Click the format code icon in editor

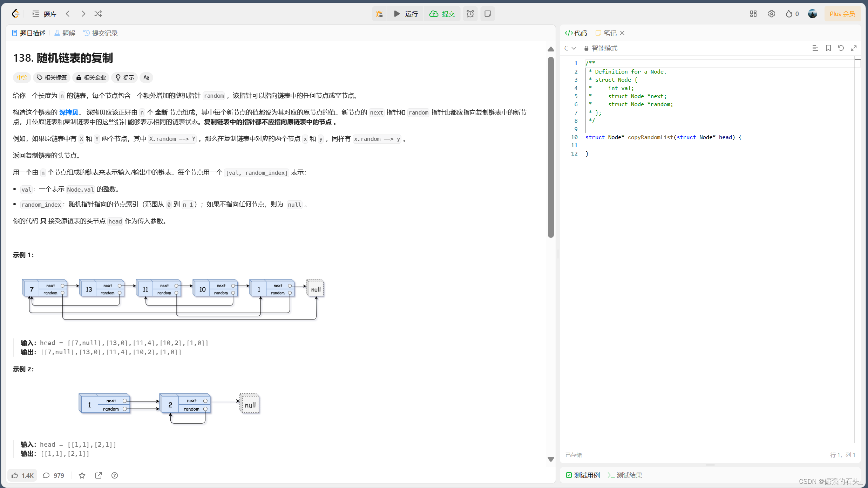815,48
